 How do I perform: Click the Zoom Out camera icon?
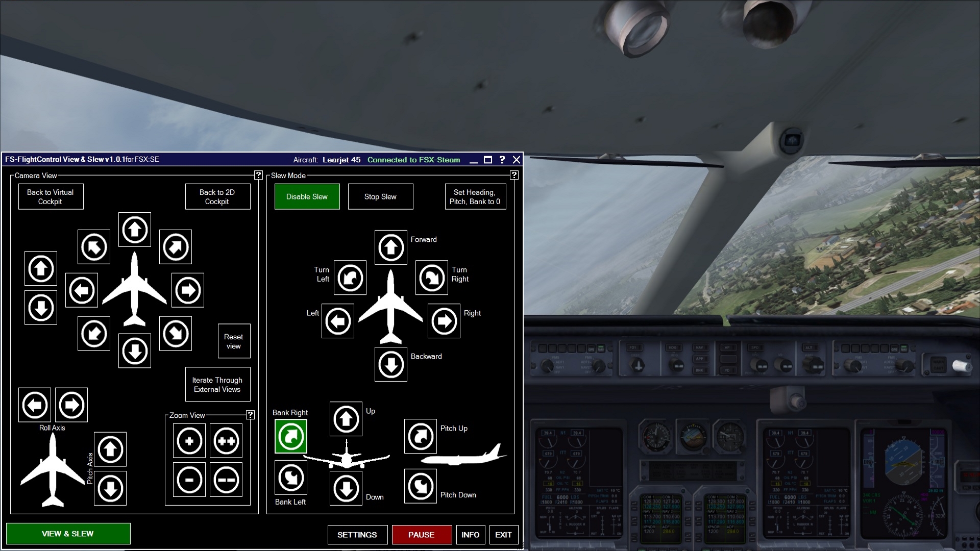(x=190, y=479)
